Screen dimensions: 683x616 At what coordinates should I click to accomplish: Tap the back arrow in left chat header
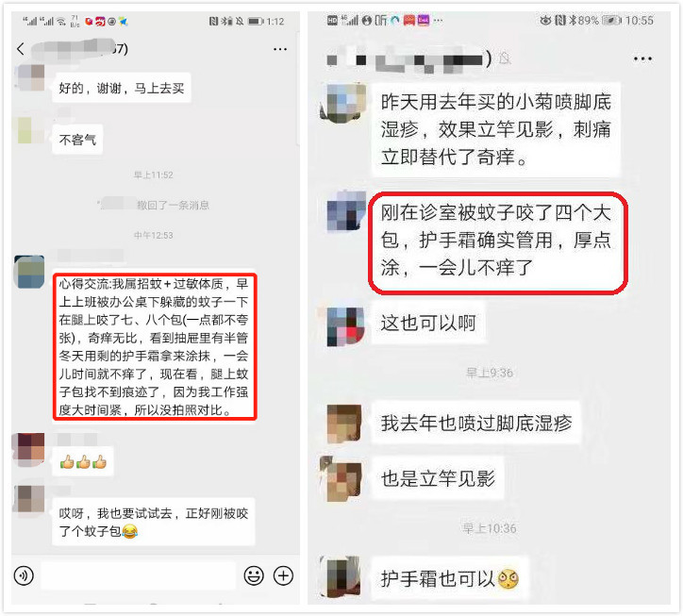click(21, 49)
